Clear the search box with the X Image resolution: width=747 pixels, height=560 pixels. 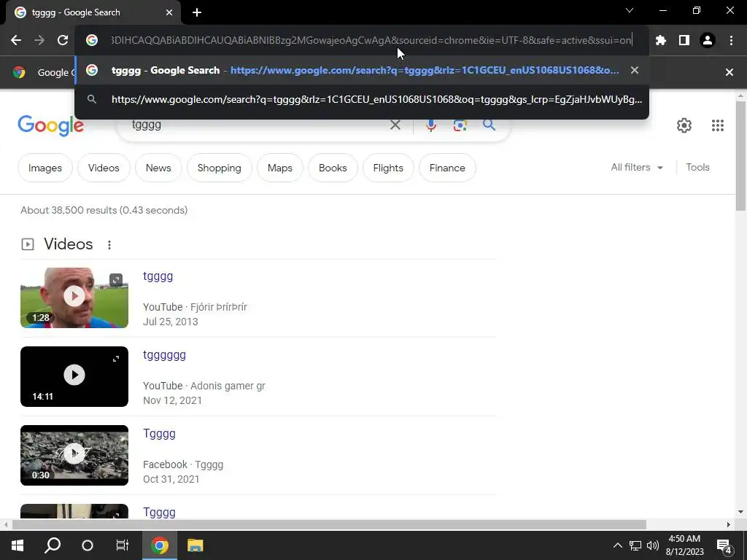[x=395, y=125]
